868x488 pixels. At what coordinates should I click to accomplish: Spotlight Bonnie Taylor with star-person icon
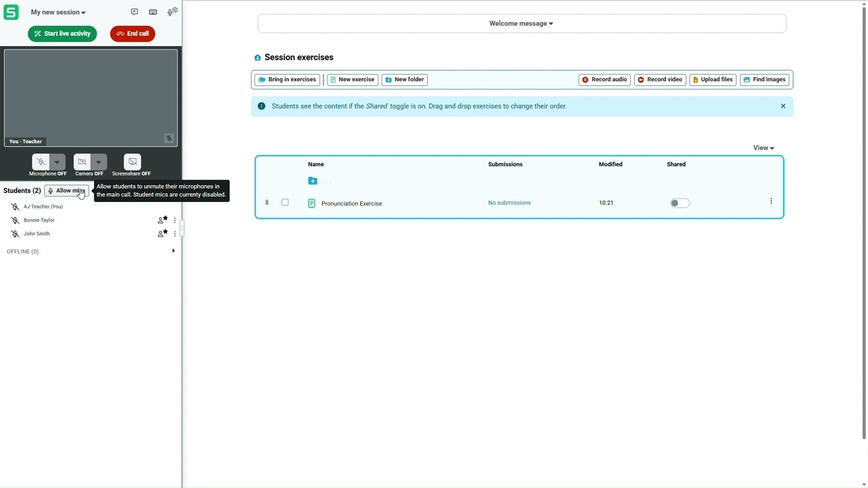tap(162, 220)
